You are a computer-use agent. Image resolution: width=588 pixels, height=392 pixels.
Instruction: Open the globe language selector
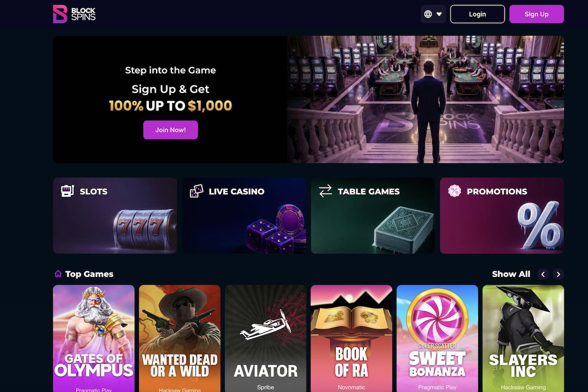428,14
